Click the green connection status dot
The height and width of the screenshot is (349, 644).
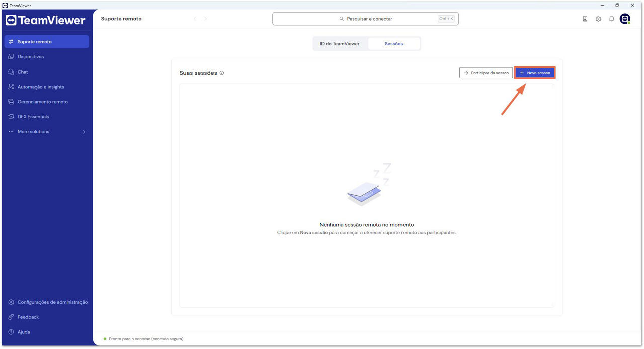click(x=105, y=339)
